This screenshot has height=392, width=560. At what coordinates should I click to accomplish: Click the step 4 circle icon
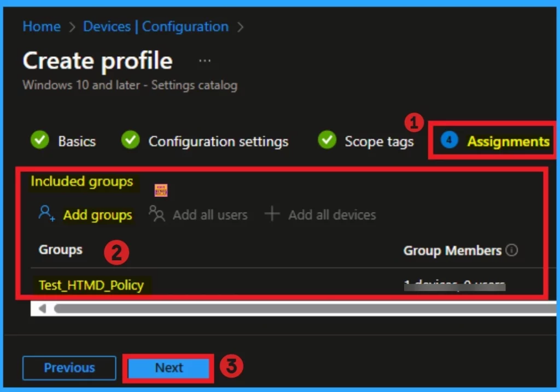449,140
